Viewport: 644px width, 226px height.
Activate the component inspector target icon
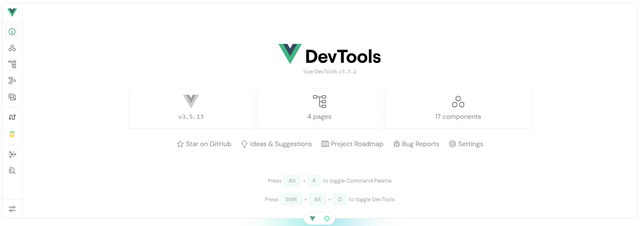point(327,219)
